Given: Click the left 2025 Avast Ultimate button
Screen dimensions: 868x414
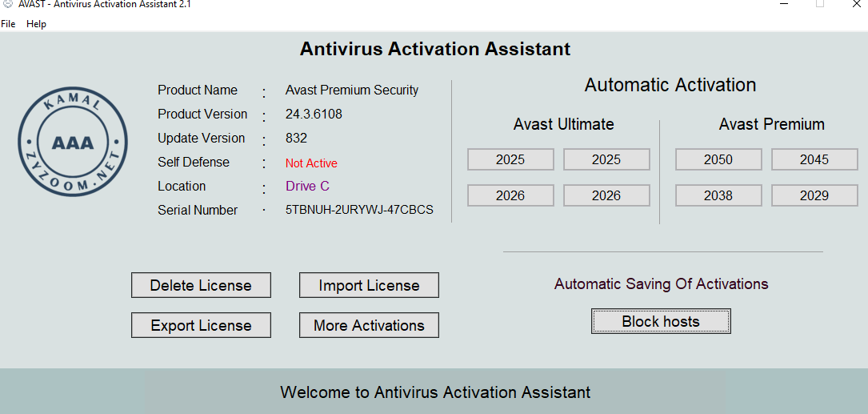Looking at the screenshot, I should 510,159.
